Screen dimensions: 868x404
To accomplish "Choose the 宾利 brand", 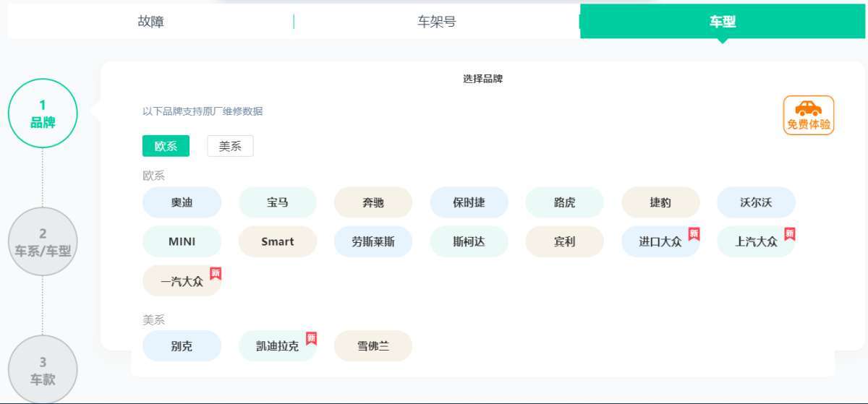I will tap(565, 241).
